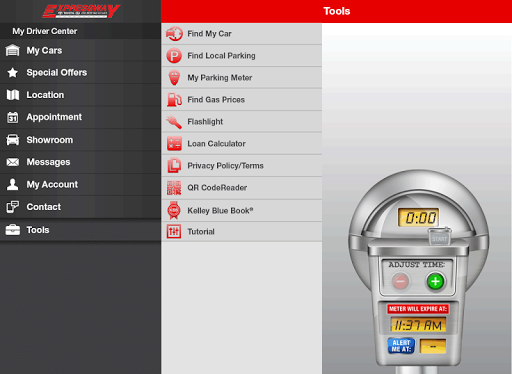Decrease meter time with red minus
The height and width of the screenshot is (374, 512).
[400, 281]
